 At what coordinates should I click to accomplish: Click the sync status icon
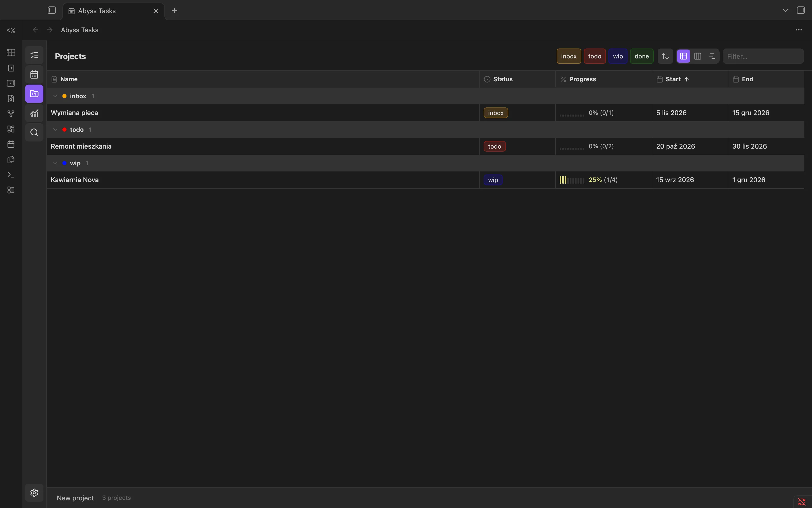pos(802,502)
